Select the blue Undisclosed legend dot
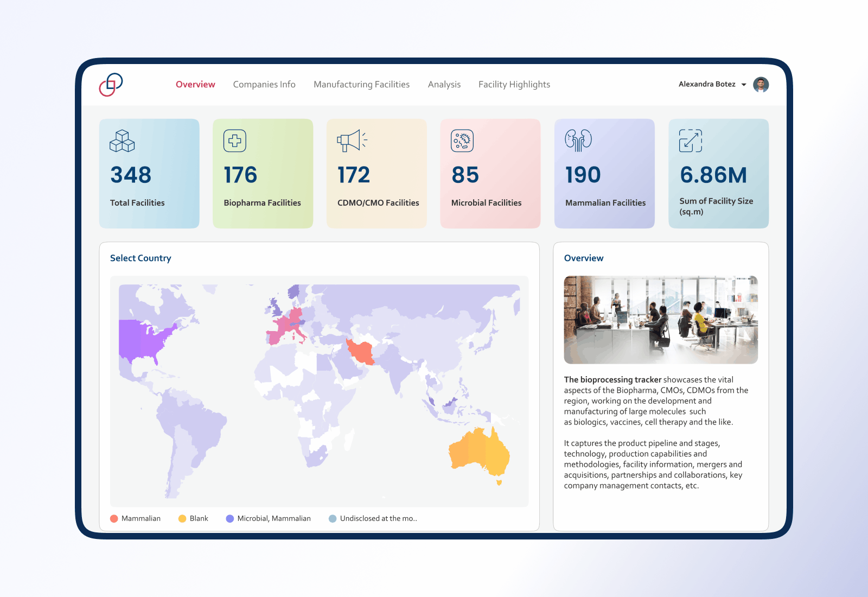 click(x=333, y=518)
